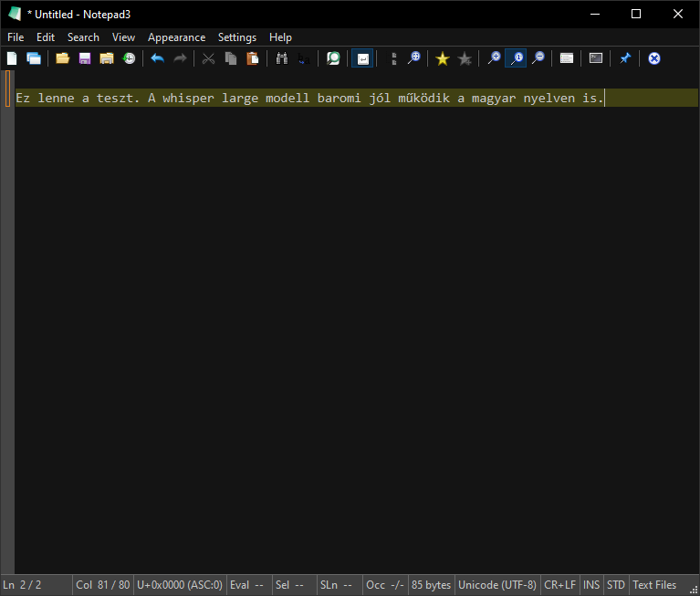Click the 'Col 81 / 80' status bar field
This screenshot has width=700, height=596.
coord(103,585)
